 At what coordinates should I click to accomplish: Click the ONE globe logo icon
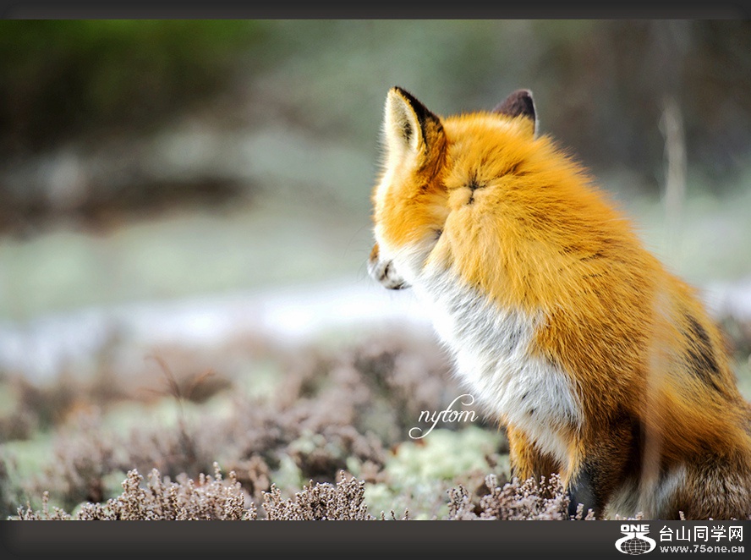pos(635,540)
